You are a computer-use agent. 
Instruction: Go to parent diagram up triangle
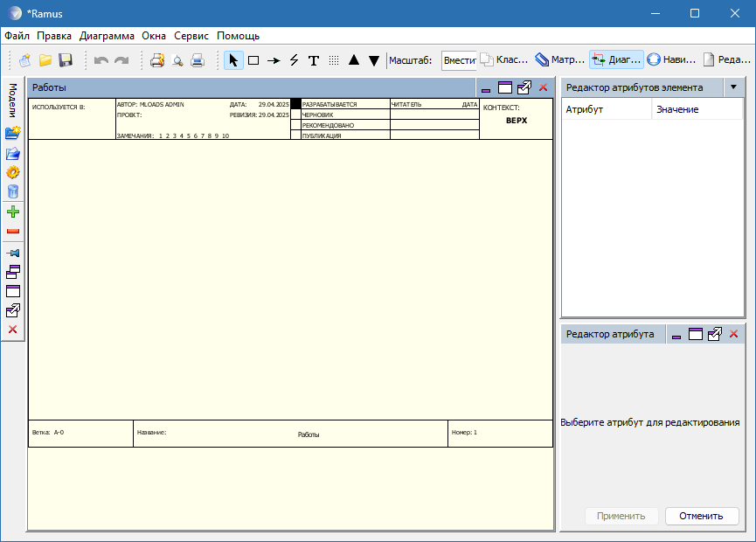354,60
